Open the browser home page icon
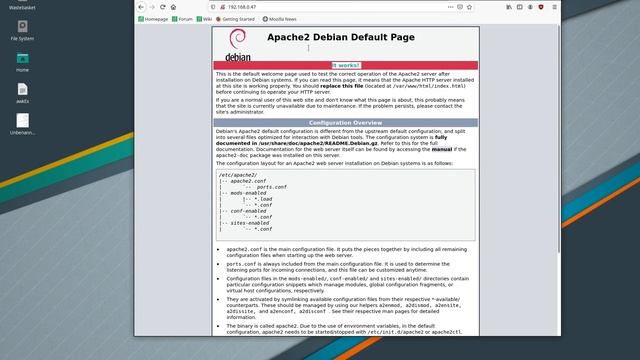This screenshot has width=640, height=360. tap(173, 7)
